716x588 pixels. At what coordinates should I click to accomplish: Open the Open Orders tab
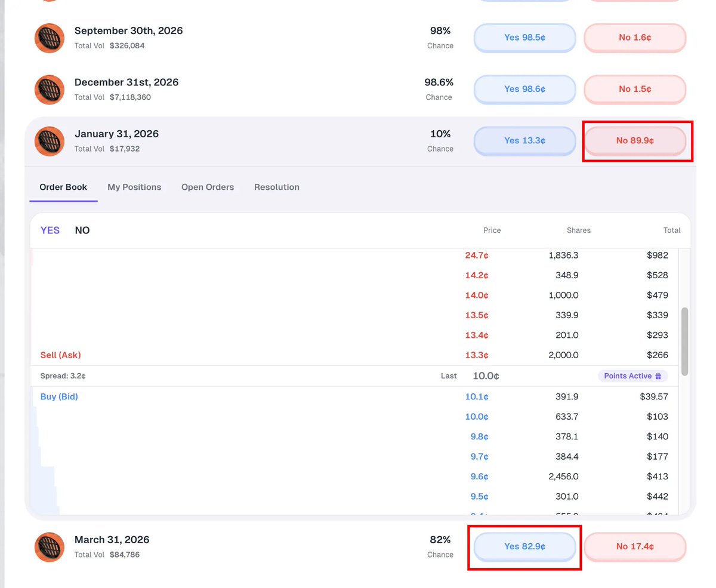(x=208, y=187)
